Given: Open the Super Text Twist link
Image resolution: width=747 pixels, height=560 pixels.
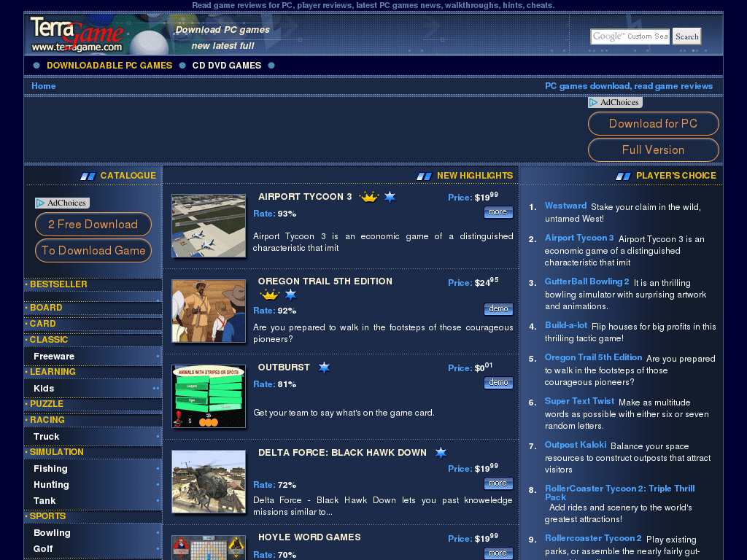Looking at the screenshot, I should click(x=579, y=401).
